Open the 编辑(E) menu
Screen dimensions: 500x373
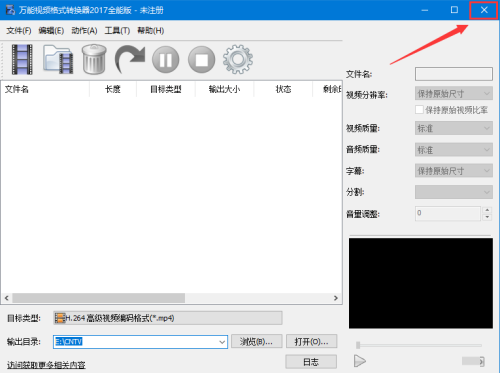(x=51, y=31)
